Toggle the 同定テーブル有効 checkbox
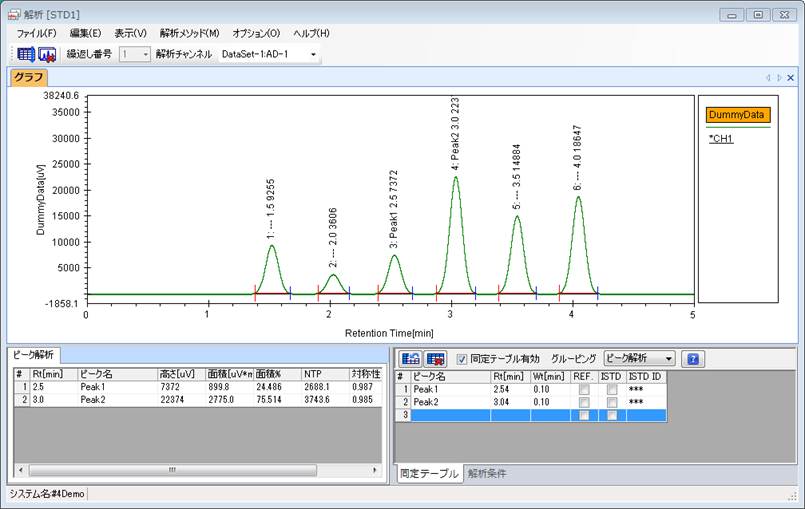This screenshot has height=509, width=805. (462, 358)
